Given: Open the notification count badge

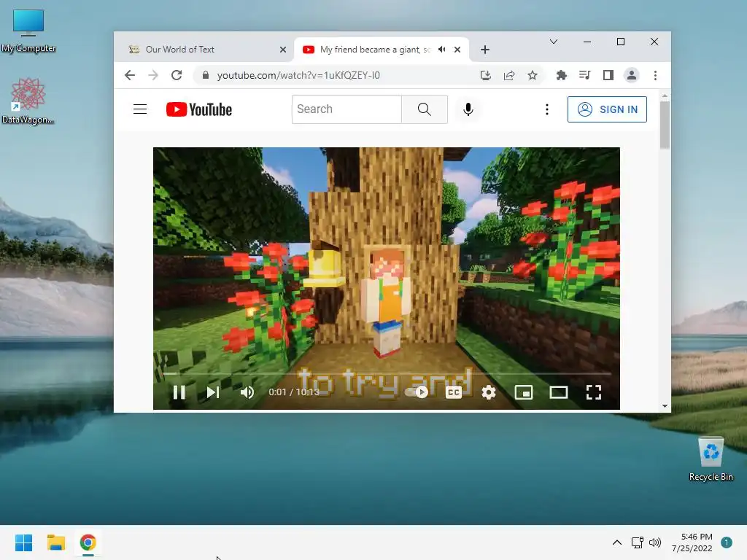Looking at the screenshot, I should click(x=727, y=542).
